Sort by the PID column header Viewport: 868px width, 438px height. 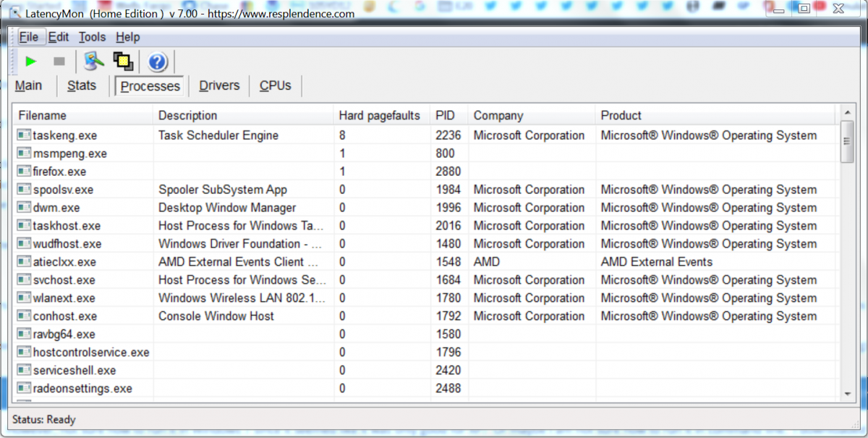click(449, 115)
